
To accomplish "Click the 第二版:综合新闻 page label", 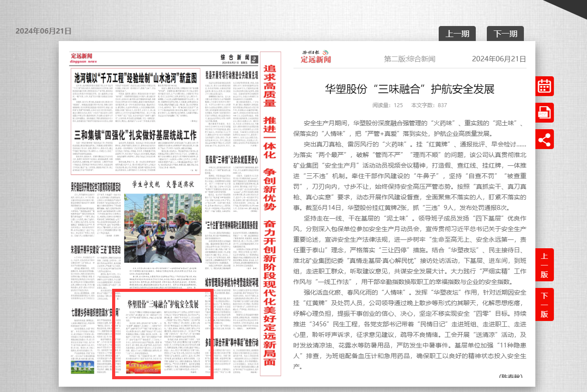I will (409, 59).
